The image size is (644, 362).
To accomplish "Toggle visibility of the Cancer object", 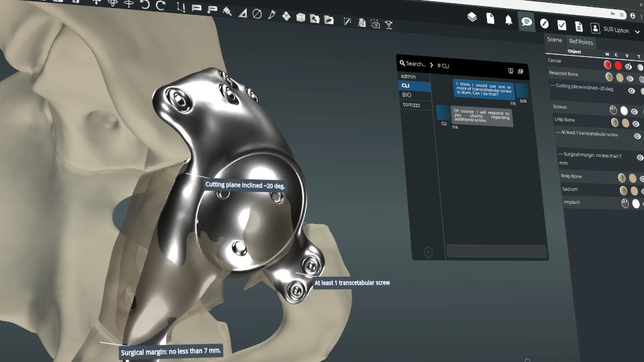I will [629, 67].
